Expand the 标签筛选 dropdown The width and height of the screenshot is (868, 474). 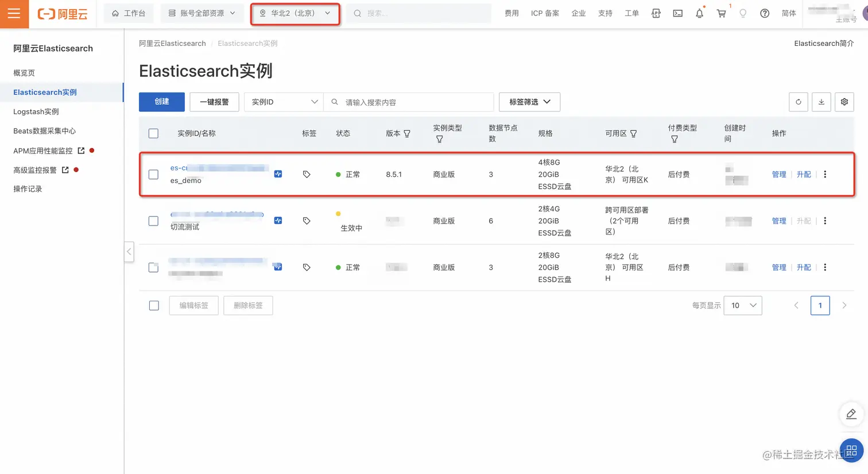[x=529, y=102]
